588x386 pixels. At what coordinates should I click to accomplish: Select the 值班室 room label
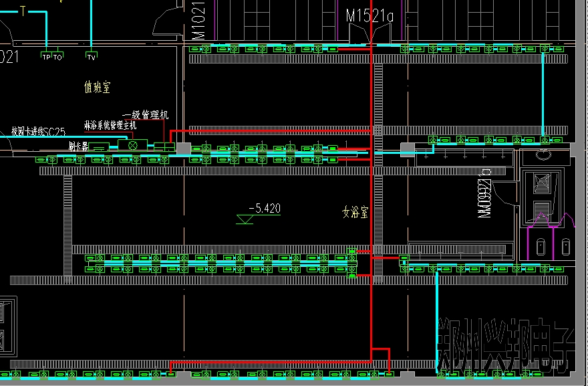[x=97, y=86]
